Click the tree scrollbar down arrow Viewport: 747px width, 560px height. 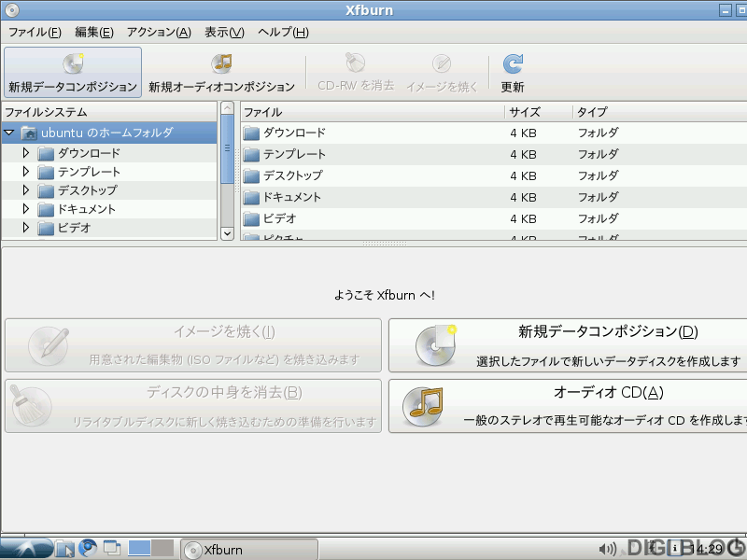tap(228, 233)
